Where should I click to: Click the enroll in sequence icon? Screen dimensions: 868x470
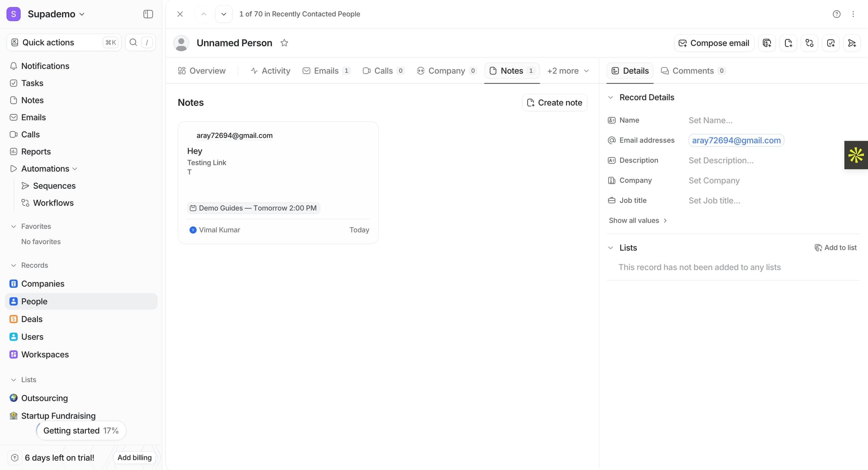tap(851, 43)
